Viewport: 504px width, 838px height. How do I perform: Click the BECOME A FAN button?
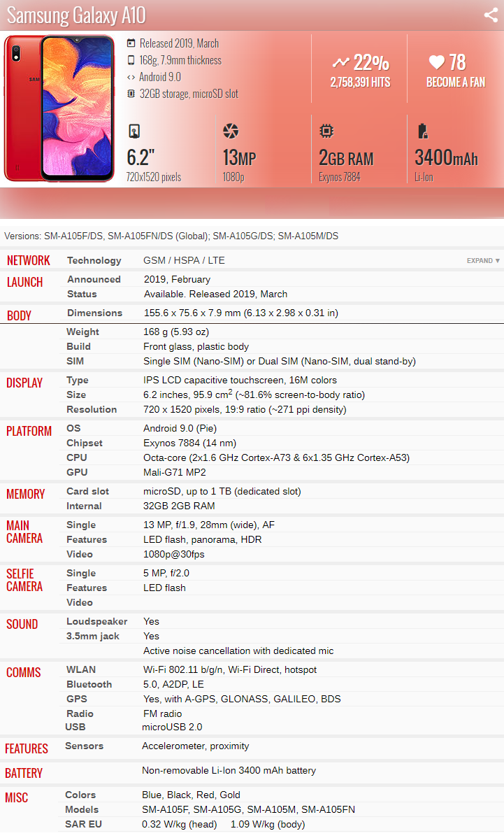coord(455,83)
